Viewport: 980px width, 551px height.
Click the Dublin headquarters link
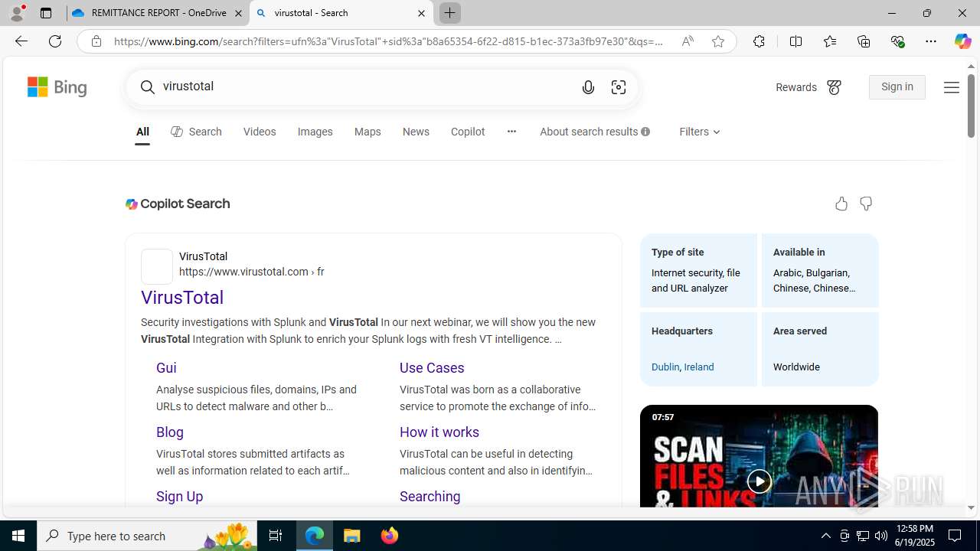point(665,367)
